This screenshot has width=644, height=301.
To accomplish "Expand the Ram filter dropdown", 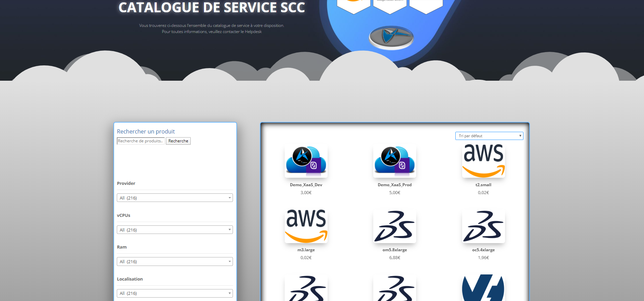I will (175, 262).
